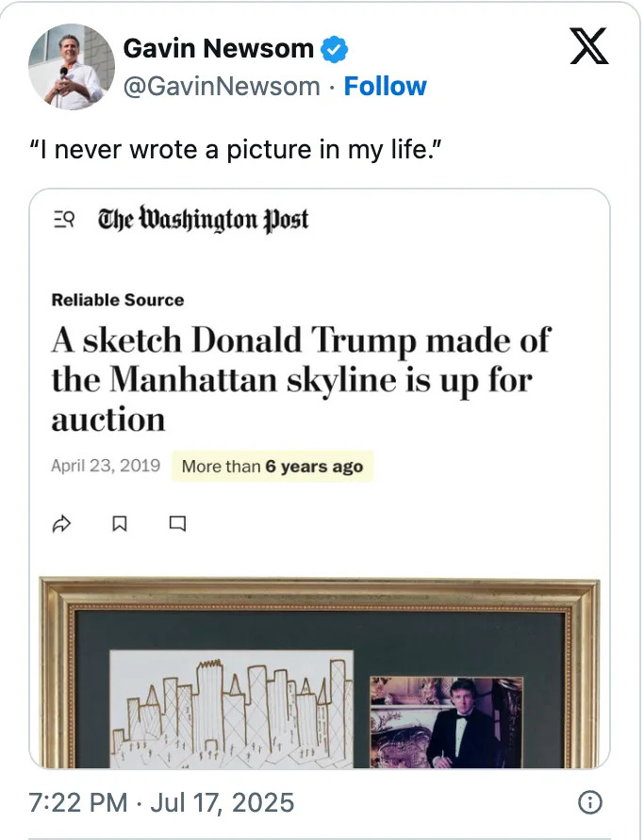Open the Reliable Source section label
The width and height of the screenshot is (644, 840).
click(118, 300)
